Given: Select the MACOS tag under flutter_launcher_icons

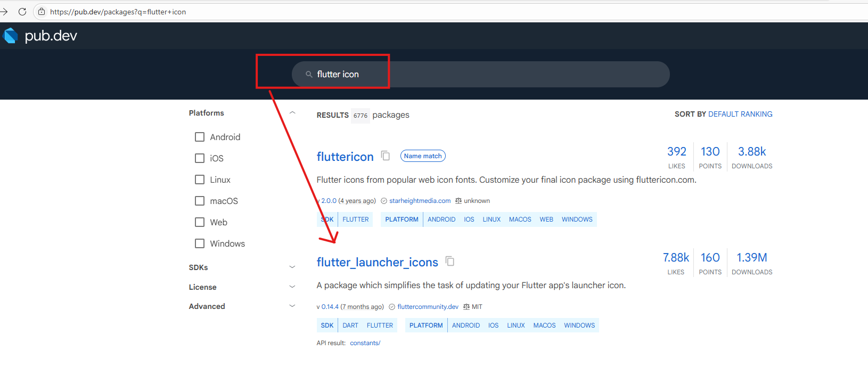Looking at the screenshot, I should (544, 325).
